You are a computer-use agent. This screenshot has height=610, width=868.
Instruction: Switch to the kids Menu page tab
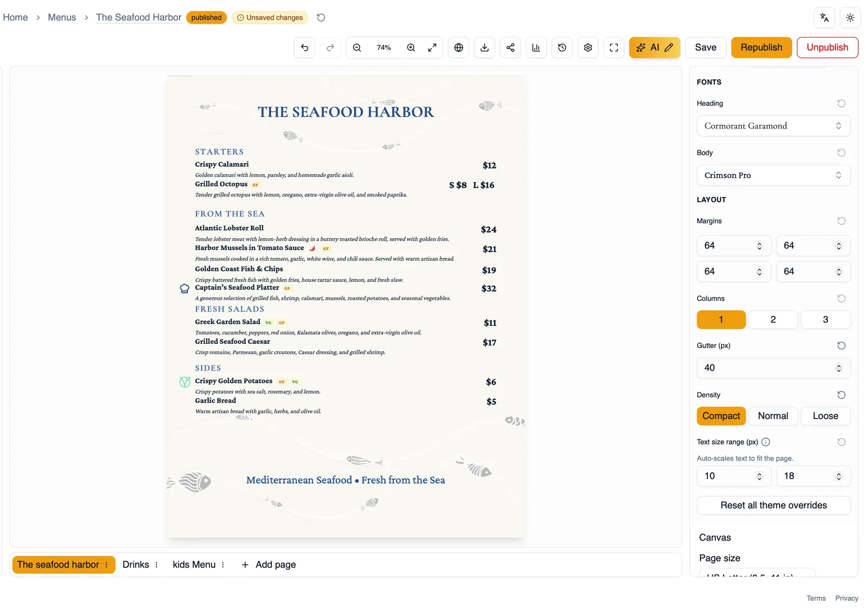(x=194, y=565)
